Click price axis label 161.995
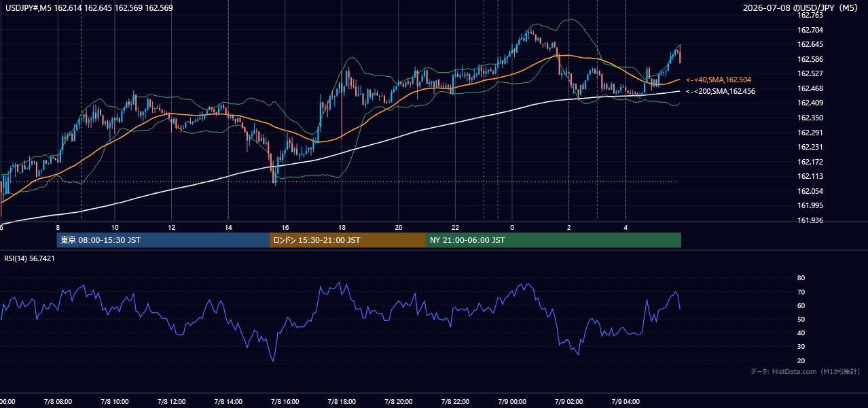The image size is (868, 408). point(810,206)
